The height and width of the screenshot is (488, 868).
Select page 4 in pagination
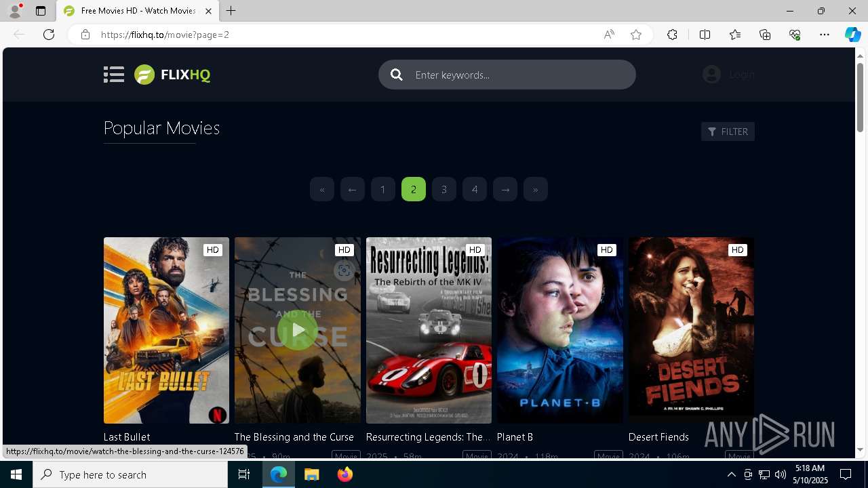pyautogui.click(x=475, y=189)
